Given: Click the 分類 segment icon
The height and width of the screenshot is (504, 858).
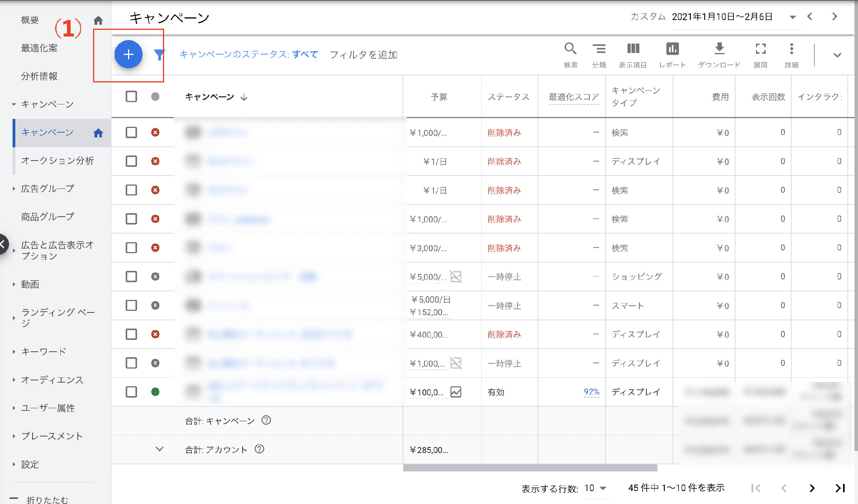Looking at the screenshot, I should [x=599, y=49].
